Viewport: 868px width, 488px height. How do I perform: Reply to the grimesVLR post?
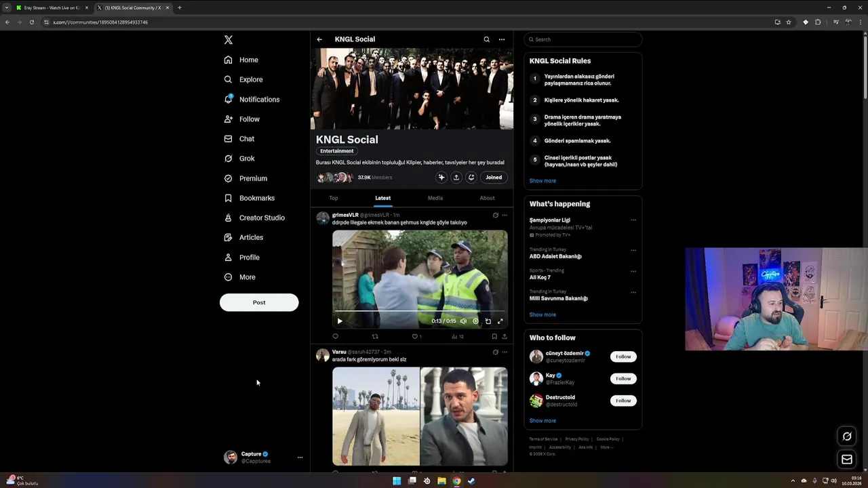[x=336, y=336]
